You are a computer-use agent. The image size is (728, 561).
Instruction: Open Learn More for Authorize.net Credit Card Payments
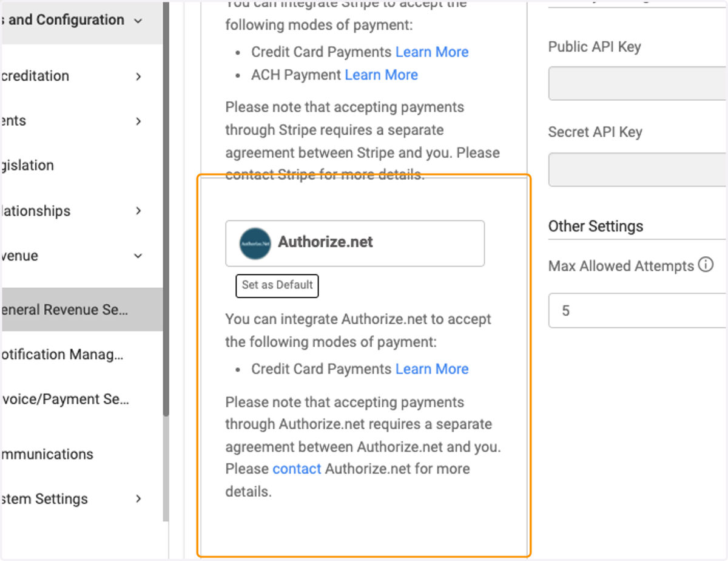pyautogui.click(x=432, y=369)
